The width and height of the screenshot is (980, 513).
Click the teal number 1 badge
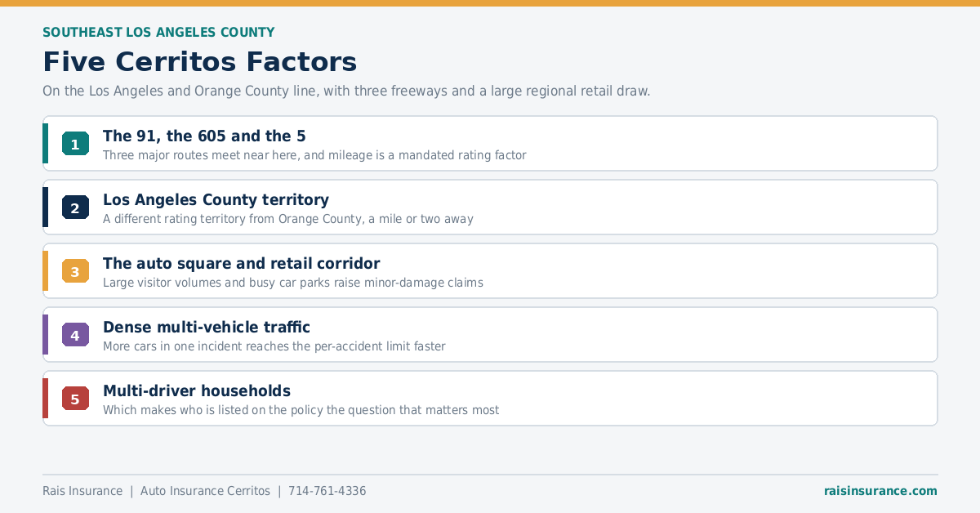pos(75,144)
